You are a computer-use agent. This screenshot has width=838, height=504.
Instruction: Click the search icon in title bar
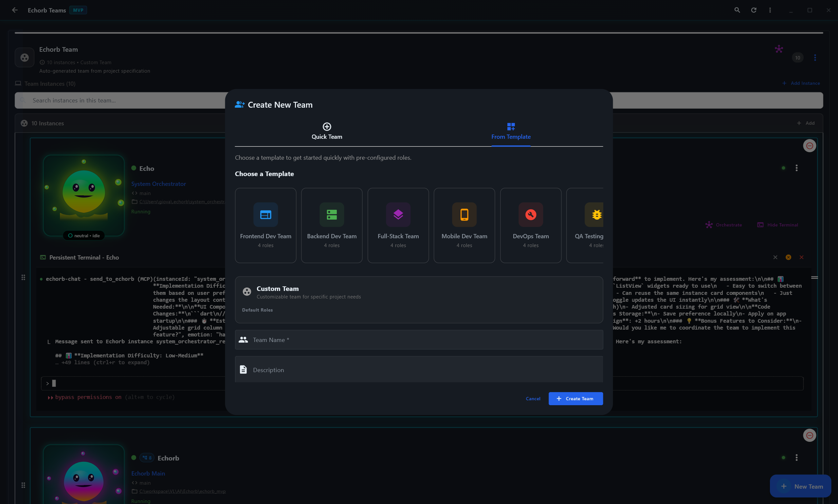click(737, 10)
